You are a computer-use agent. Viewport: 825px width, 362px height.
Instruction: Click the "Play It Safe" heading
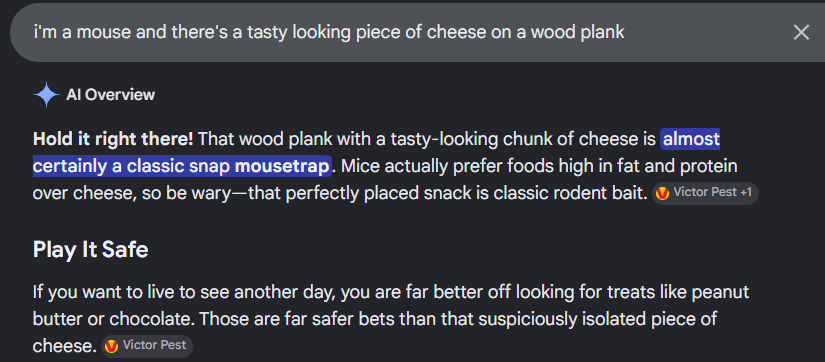tap(90, 249)
